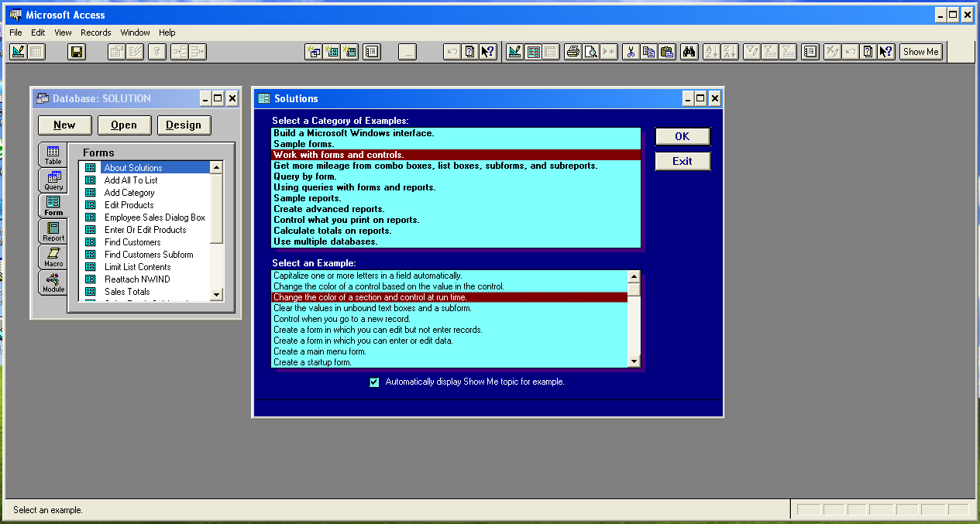Open the Window menu

click(135, 33)
